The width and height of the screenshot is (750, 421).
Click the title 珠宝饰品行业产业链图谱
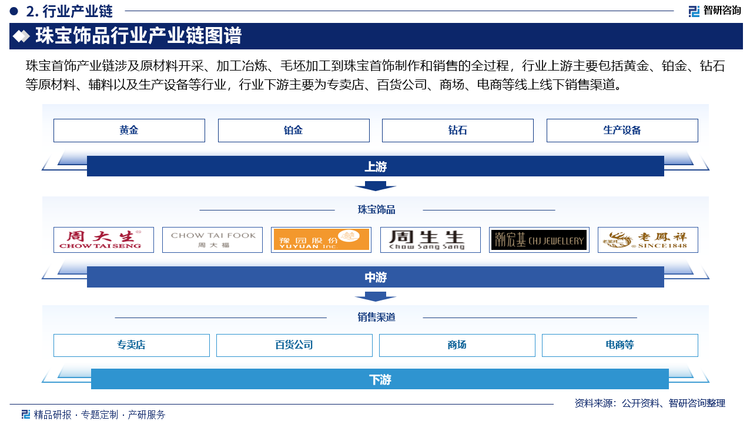pyautogui.click(x=139, y=36)
